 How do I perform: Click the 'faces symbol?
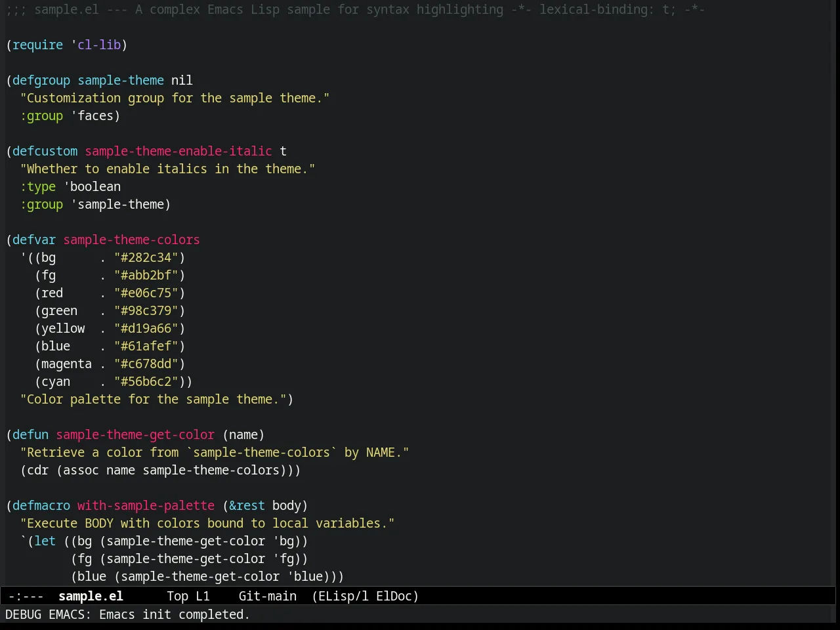coord(92,115)
